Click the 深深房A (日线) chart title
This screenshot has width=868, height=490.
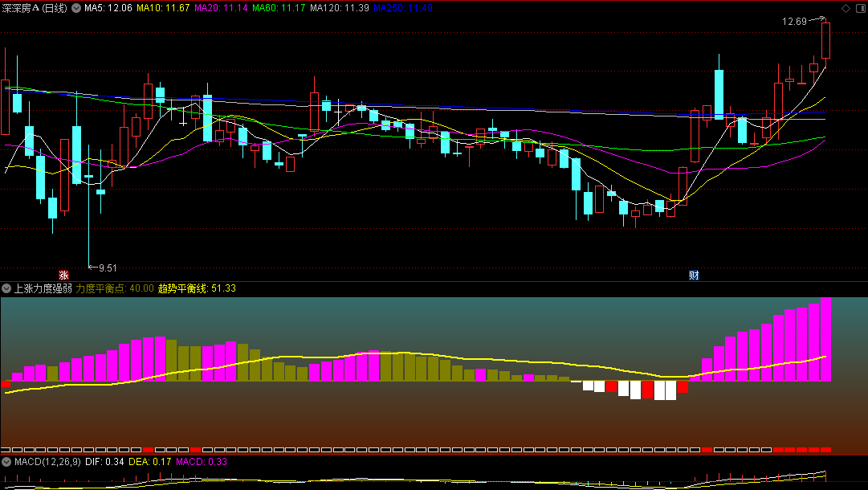(x=35, y=8)
